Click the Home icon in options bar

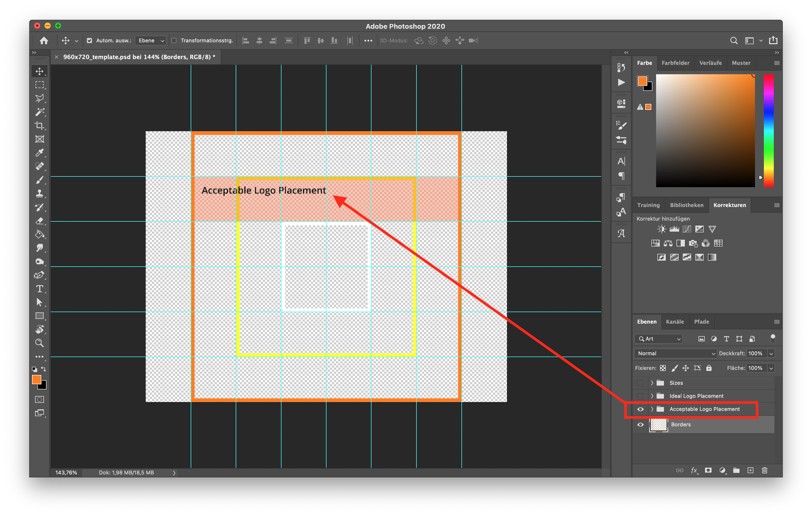point(44,41)
